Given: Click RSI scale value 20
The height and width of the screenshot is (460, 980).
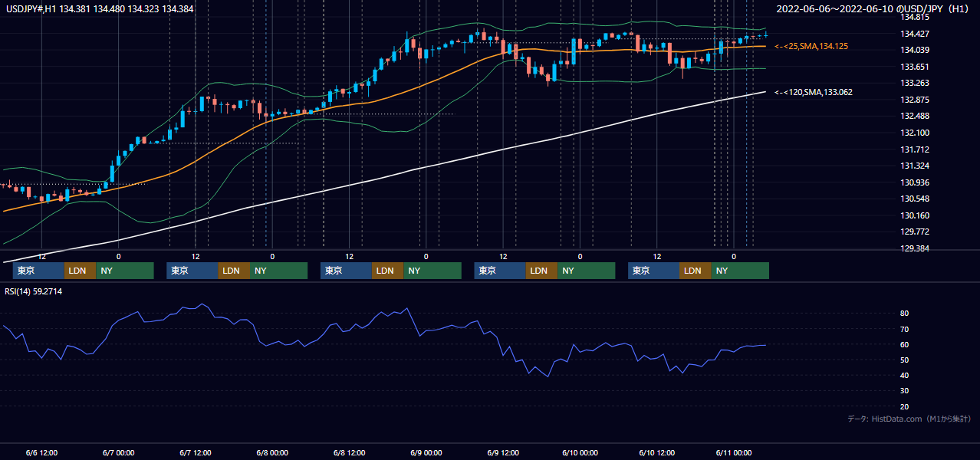Looking at the screenshot, I should coord(904,406).
